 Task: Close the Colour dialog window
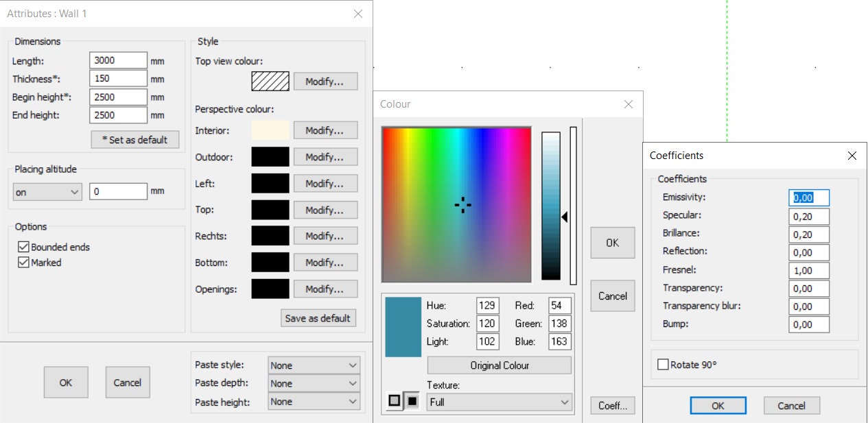point(628,104)
